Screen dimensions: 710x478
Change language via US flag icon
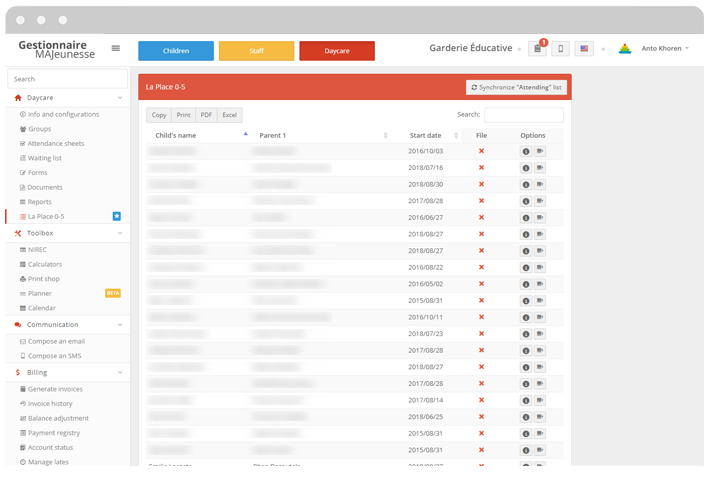coord(584,49)
